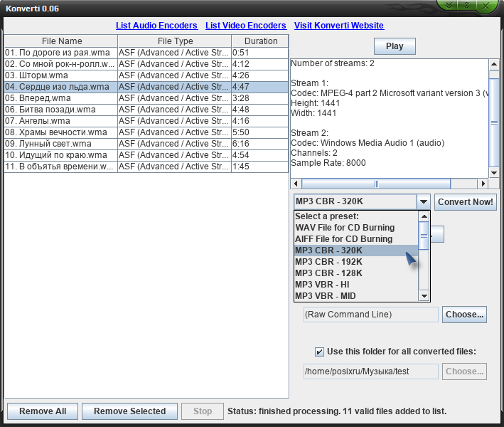
Task: Expand the MP3 CBR - 320K preset dropdown arrow
Action: [x=424, y=202]
